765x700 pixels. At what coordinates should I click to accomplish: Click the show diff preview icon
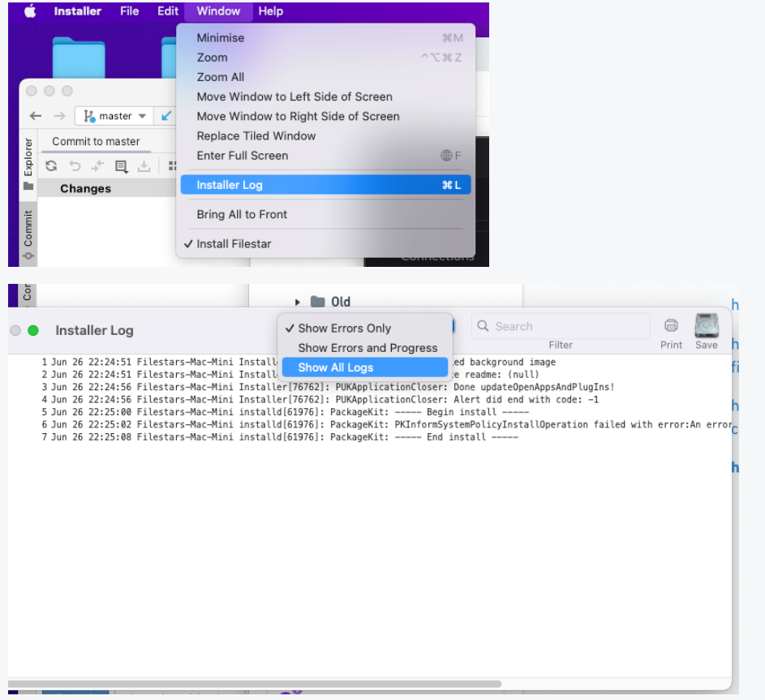tap(121, 167)
